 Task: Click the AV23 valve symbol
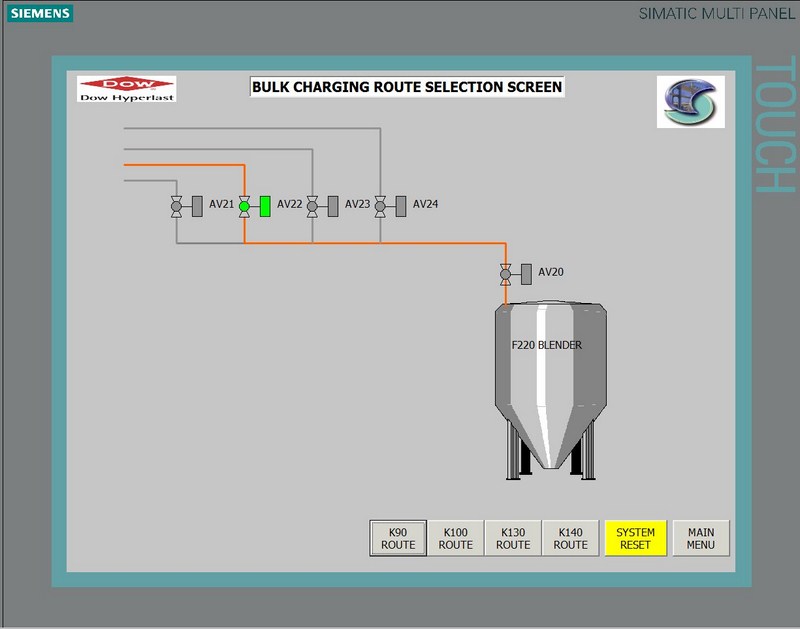312,207
